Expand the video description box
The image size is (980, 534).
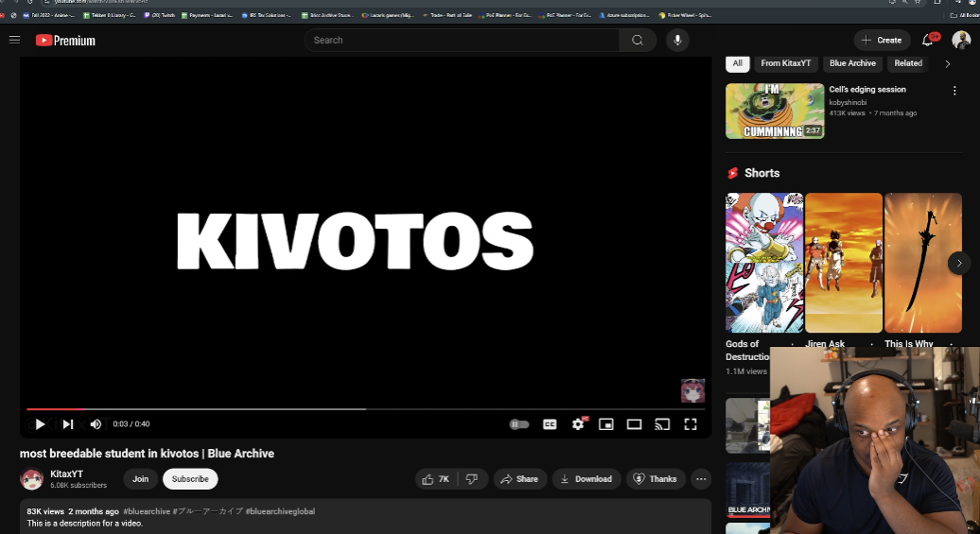(x=366, y=516)
